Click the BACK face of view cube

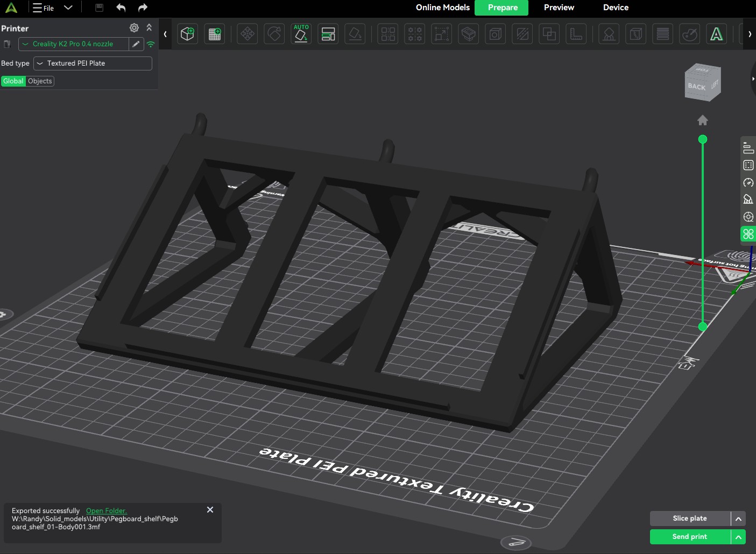tap(697, 87)
